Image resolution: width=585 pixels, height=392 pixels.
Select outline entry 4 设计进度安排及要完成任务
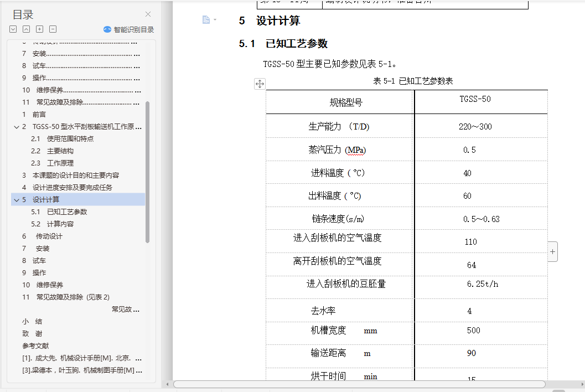[x=67, y=187]
